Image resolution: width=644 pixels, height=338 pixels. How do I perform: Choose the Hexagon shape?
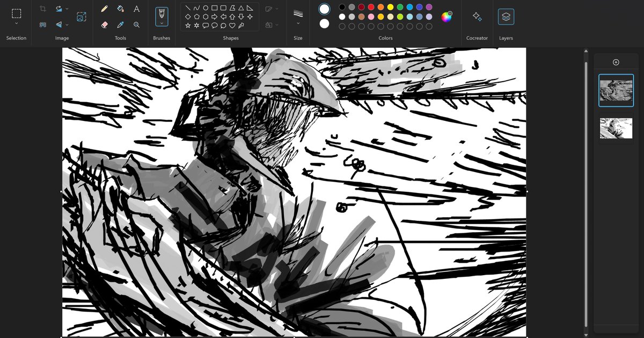click(206, 17)
